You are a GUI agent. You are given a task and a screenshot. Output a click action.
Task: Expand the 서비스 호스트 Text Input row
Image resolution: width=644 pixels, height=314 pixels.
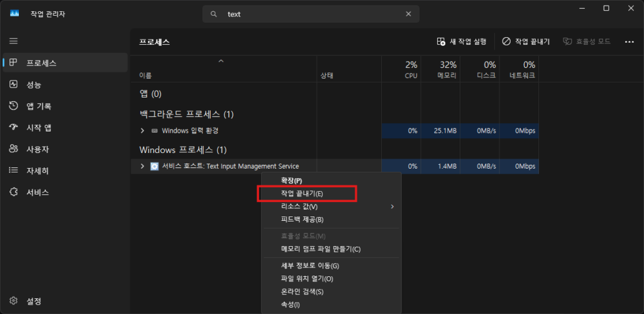pyautogui.click(x=143, y=166)
